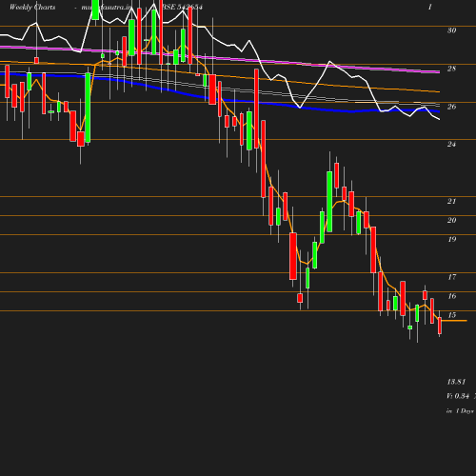476x476 pixels.
Task: Click the "in 1 Days" text
Action: click(460, 411)
